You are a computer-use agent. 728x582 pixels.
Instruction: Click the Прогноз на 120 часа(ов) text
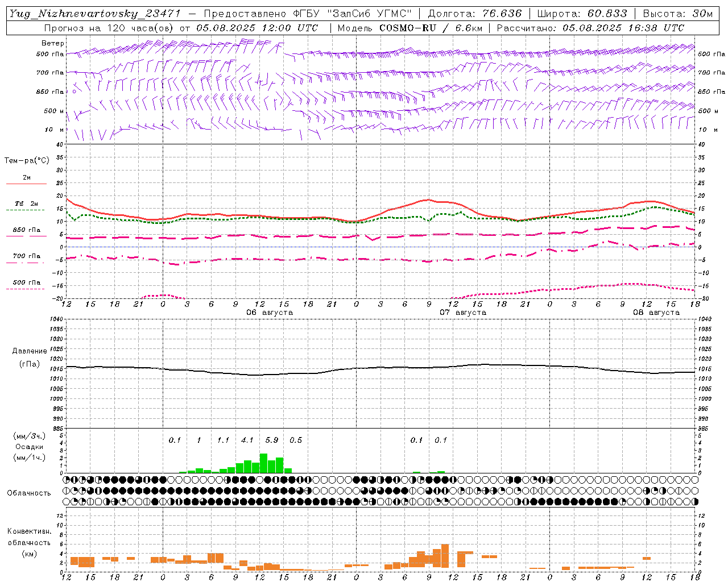110,28
